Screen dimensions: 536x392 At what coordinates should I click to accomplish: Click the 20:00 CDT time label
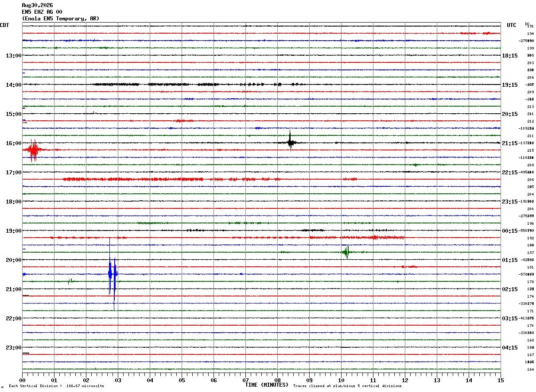click(x=13, y=260)
